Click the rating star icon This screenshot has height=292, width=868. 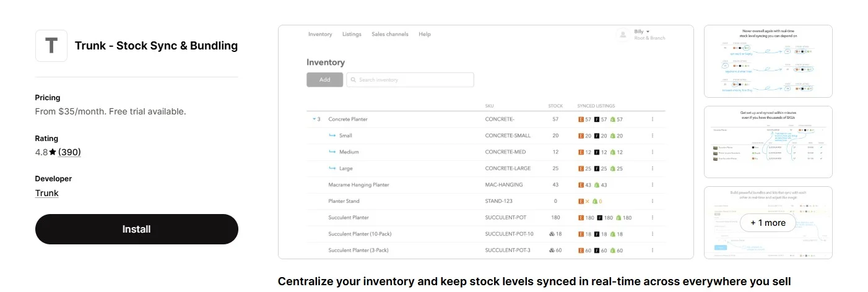pos(53,152)
